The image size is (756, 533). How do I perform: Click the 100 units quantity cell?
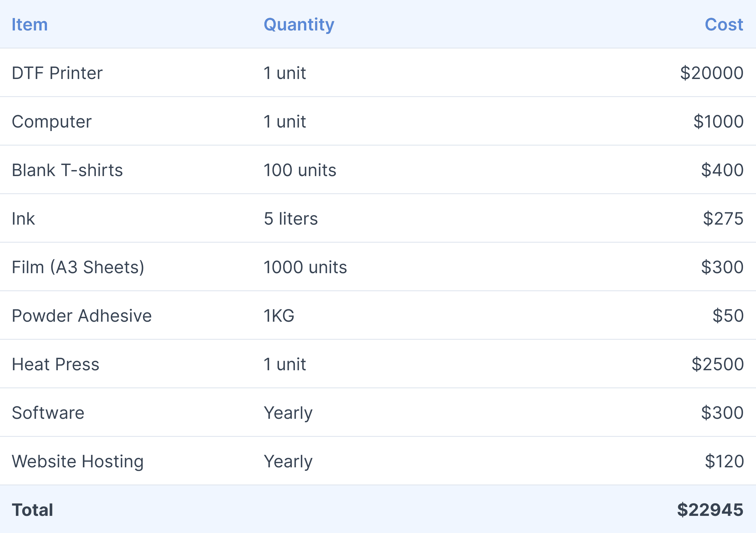pyautogui.click(x=300, y=170)
